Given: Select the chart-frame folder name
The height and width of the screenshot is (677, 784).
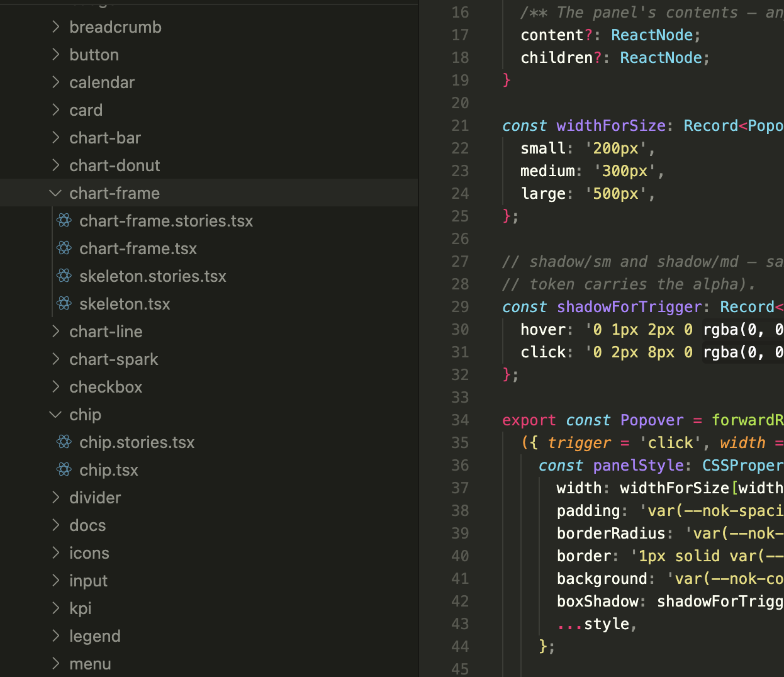Looking at the screenshot, I should click(x=115, y=193).
